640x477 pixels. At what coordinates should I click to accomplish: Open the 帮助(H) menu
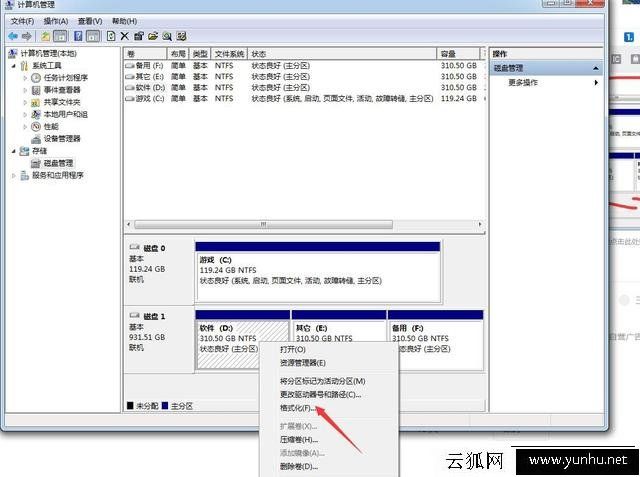124,21
